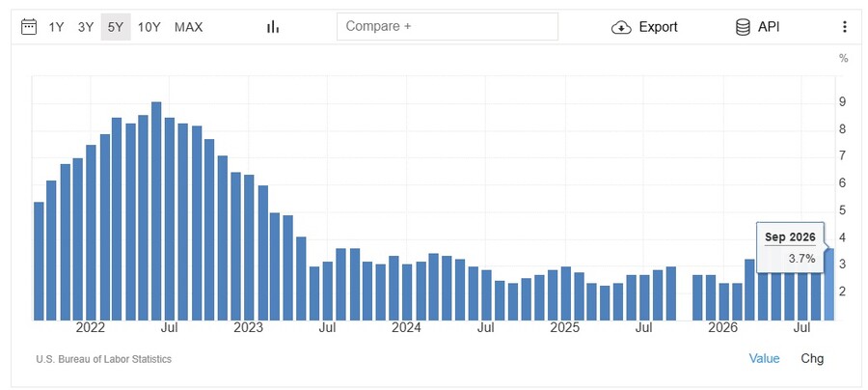Click the Export button label

pos(658,27)
